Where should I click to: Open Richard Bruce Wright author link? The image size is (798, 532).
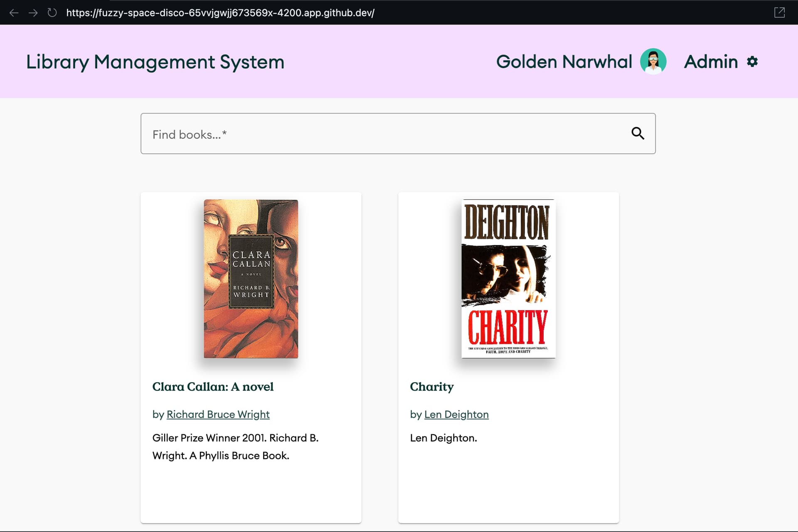(218, 414)
